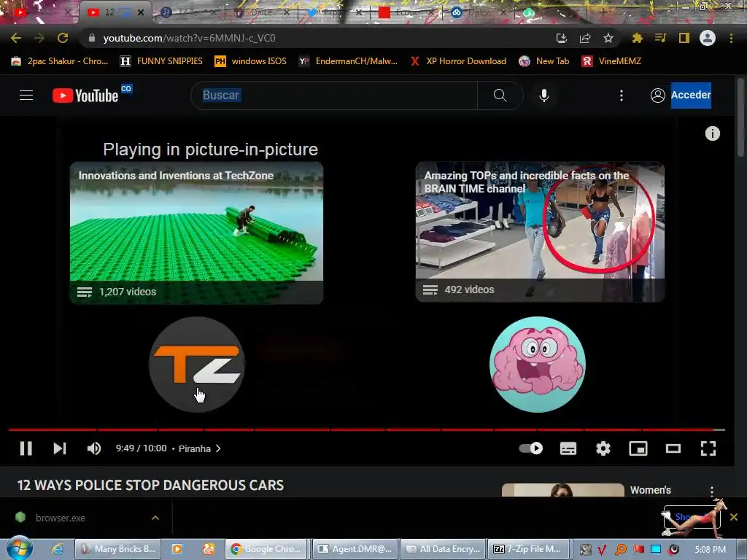Click the URL in the address bar
The height and width of the screenshot is (560, 747).
pos(189,38)
